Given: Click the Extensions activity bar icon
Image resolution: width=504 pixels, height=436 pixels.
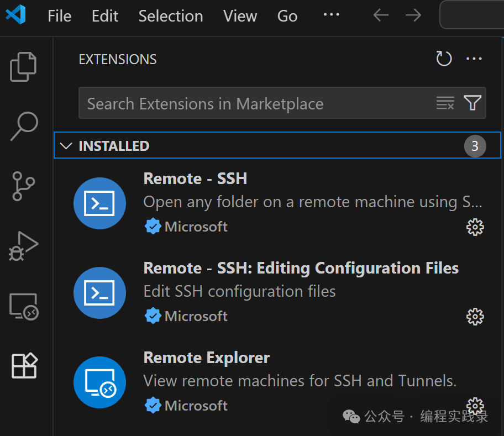Looking at the screenshot, I should click(x=23, y=365).
